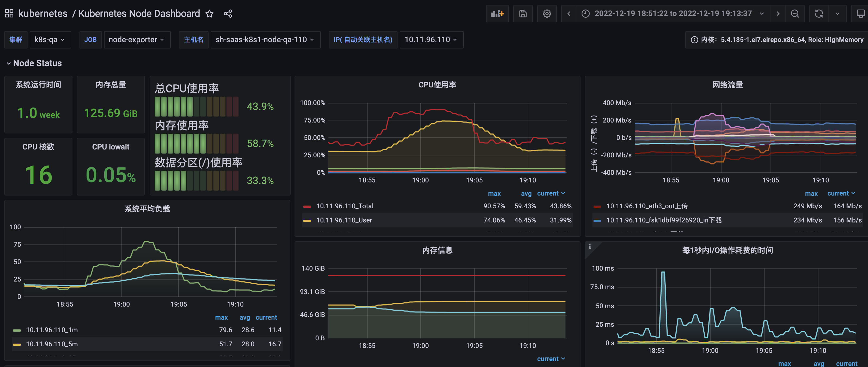Add a new panel
The width and height of the screenshot is (868, 367).
coord(497,14)
